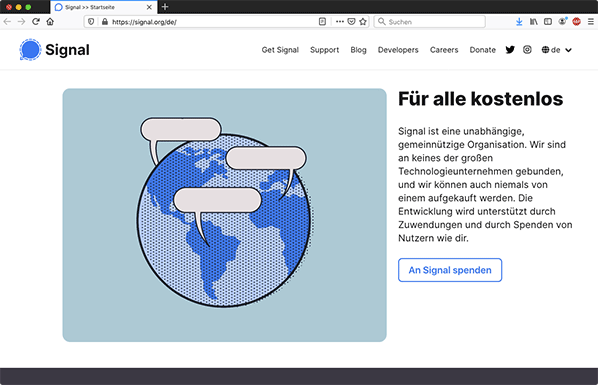
Task: Open the tracking protection shield icon
Action: (x=91, y=22)
